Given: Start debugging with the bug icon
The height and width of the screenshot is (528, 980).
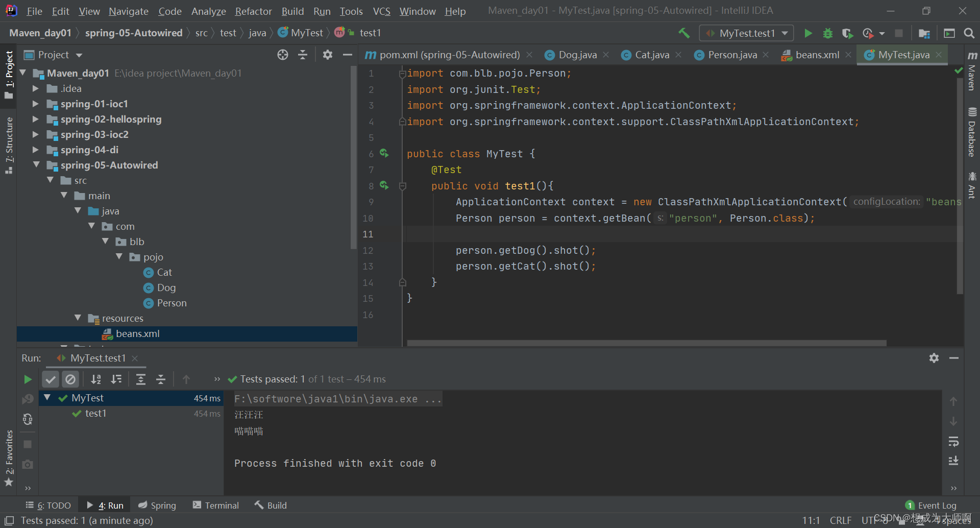Looking at the screenshot, I should [828, 33].
